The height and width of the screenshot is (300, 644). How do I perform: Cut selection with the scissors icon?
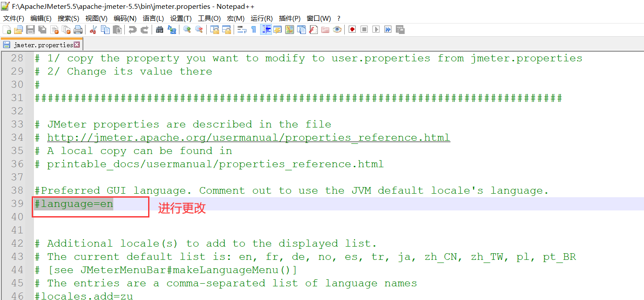point(93,30)
